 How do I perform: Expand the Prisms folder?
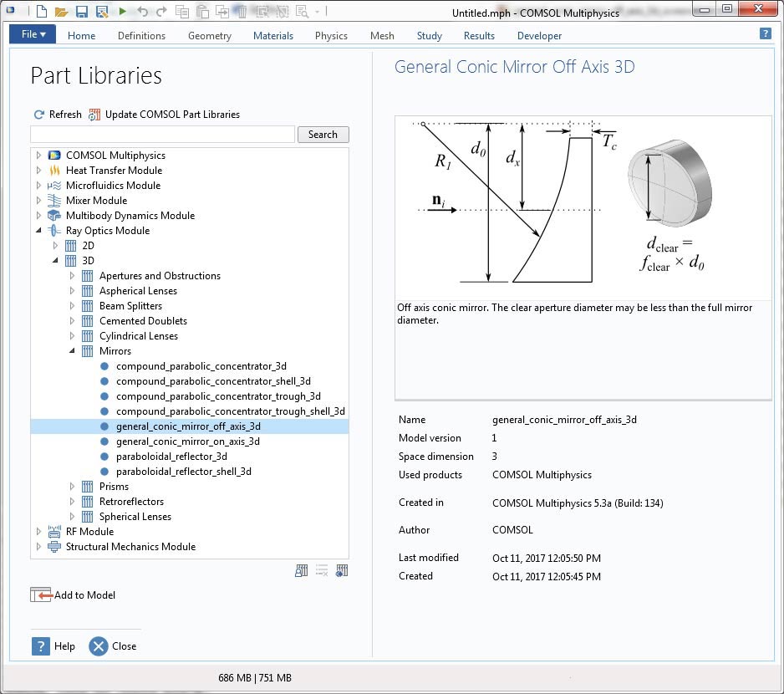[72, 487]
